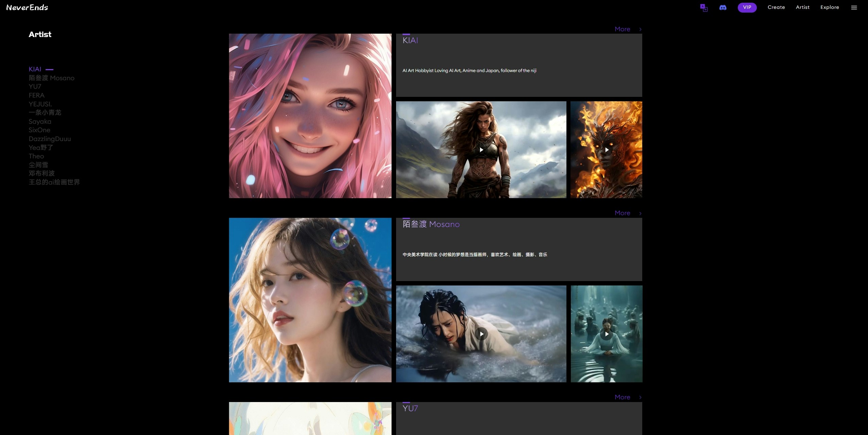
Task: Play the meditating woman video
Action: pyautogui.click(x=607, y=334)
